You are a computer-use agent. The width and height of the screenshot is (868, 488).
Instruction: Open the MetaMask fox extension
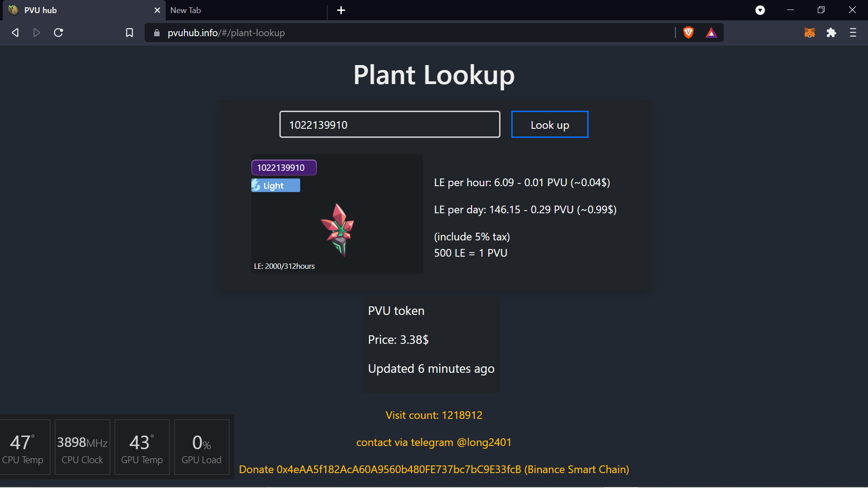[x=810, y=33]
